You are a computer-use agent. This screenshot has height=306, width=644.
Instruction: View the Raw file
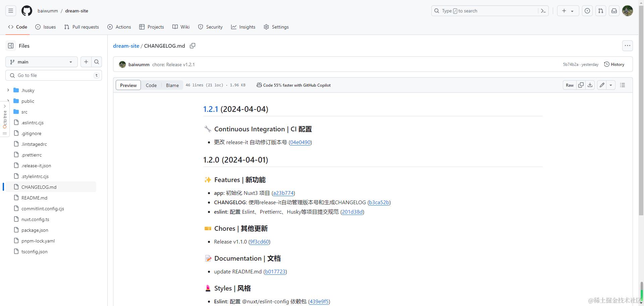(570, 85)
